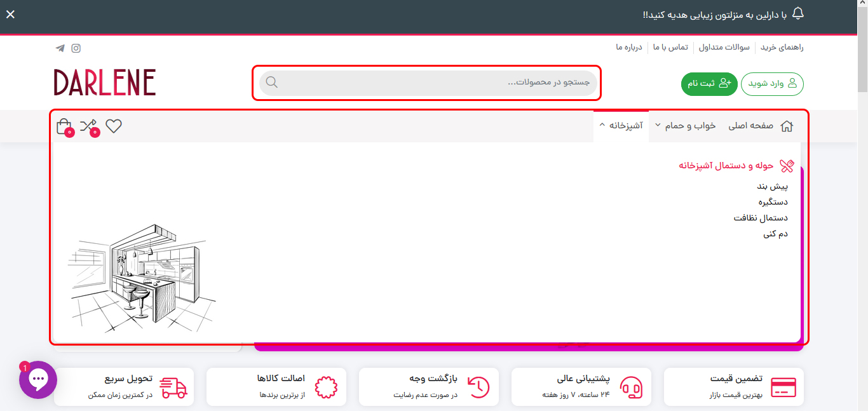
Task: Close the announcement bar with the X
Action: pyautogui.click(x=10, y=14)
